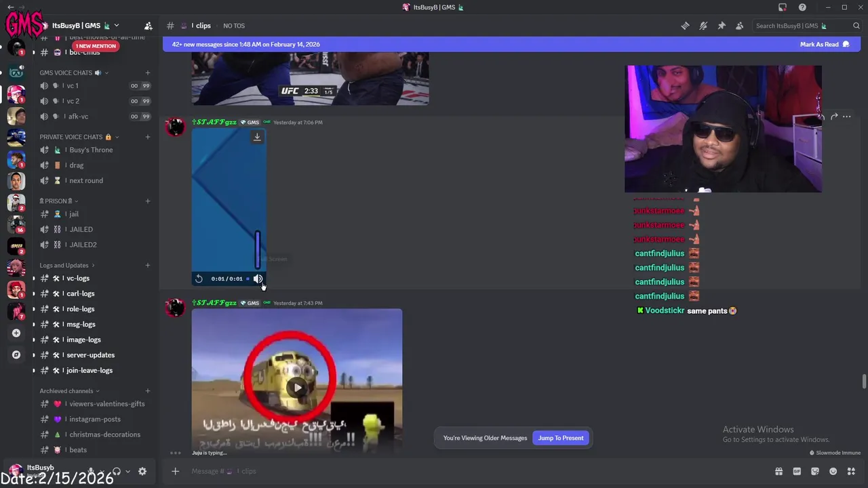Toggle channel notification settings bell icon
Viewport: 868px width, 488px height.
703,26
